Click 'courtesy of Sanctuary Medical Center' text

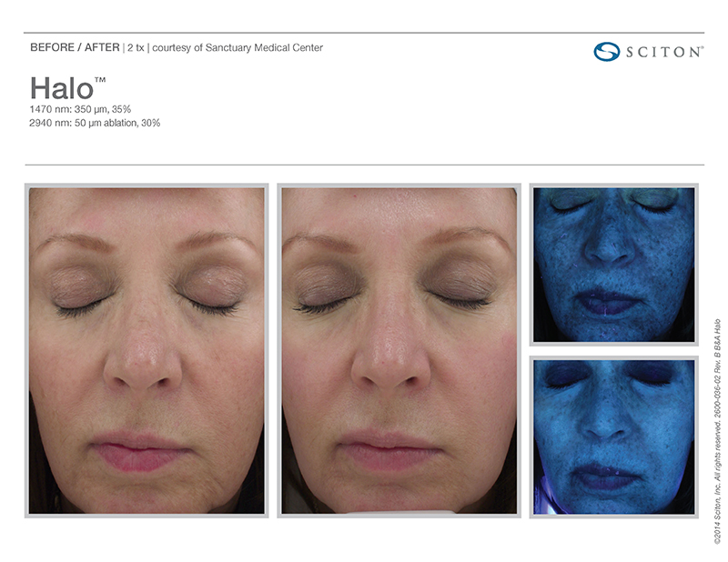(x=238, y=47)
